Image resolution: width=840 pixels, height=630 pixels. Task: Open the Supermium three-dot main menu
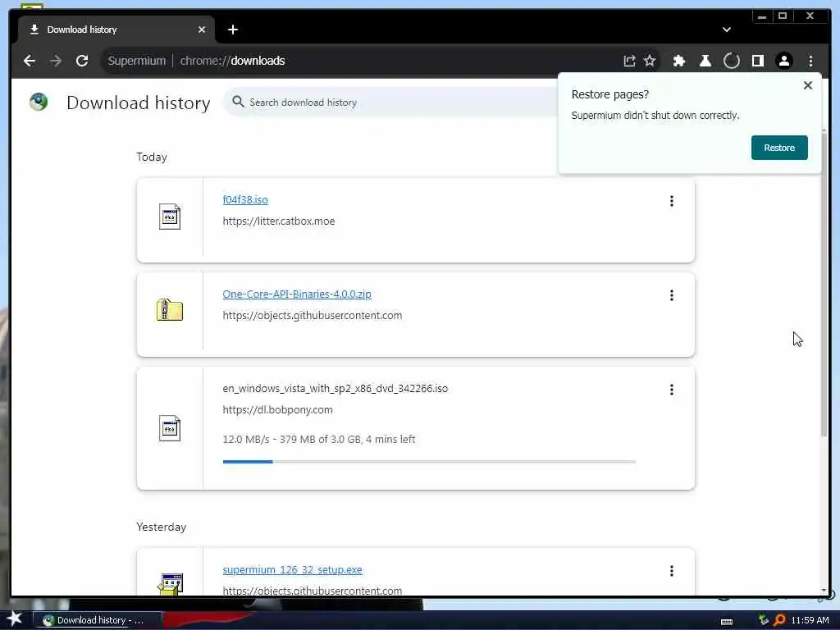810,61
